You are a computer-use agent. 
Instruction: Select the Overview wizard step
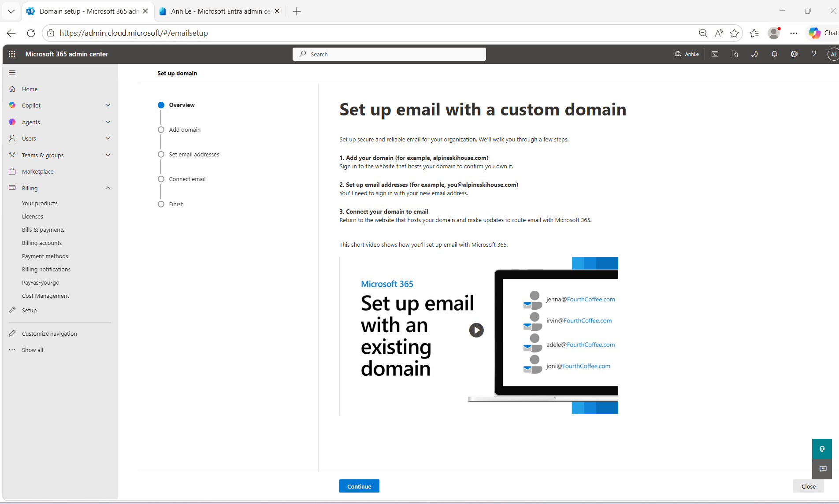pyautogui.click(x=176, y=105)
